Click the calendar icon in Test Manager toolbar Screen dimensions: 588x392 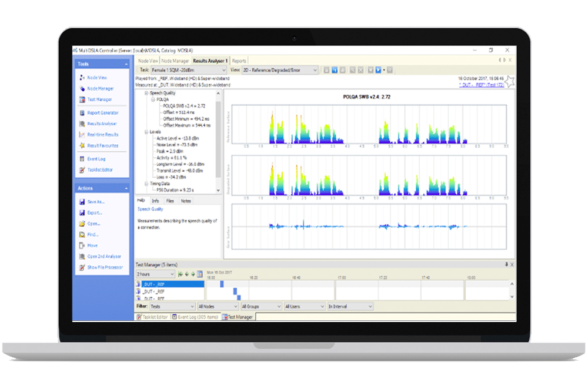(x=200, y=274)
